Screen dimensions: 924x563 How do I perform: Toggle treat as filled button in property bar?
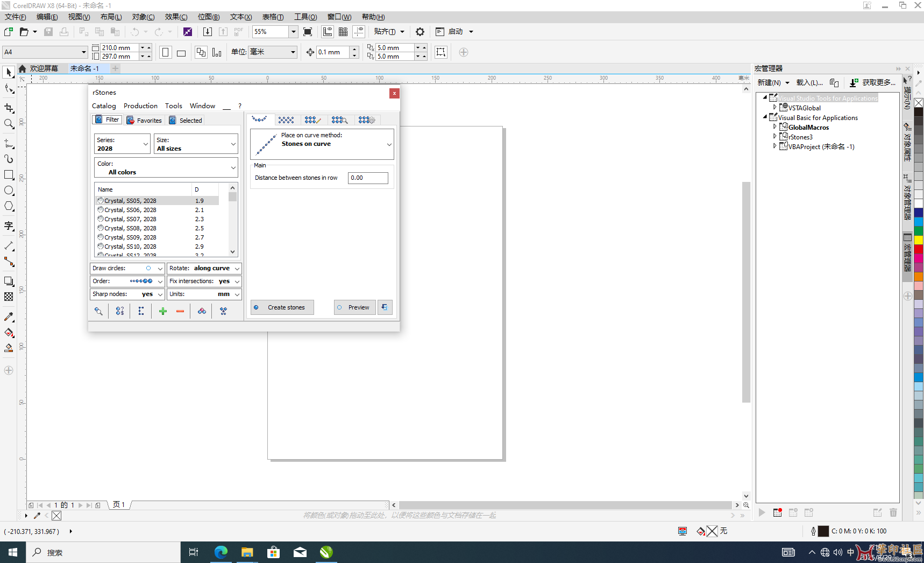click(441, 52)
